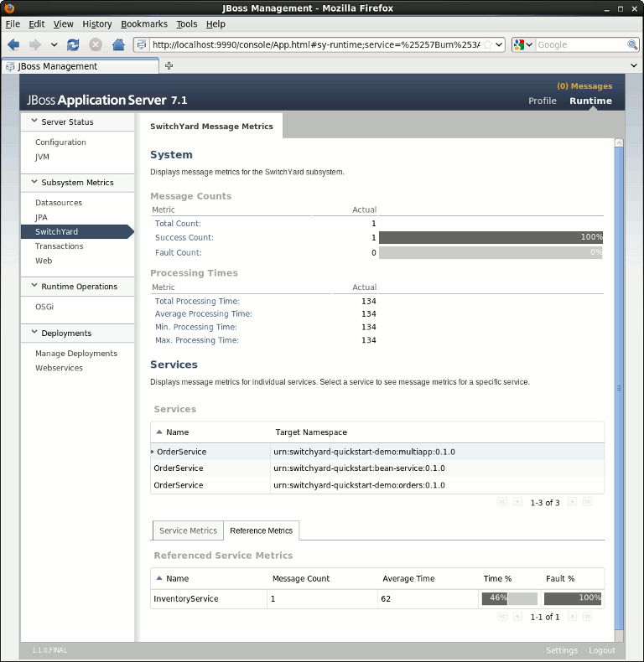
Task: Open Web metrics
Action: click(44, 261)
